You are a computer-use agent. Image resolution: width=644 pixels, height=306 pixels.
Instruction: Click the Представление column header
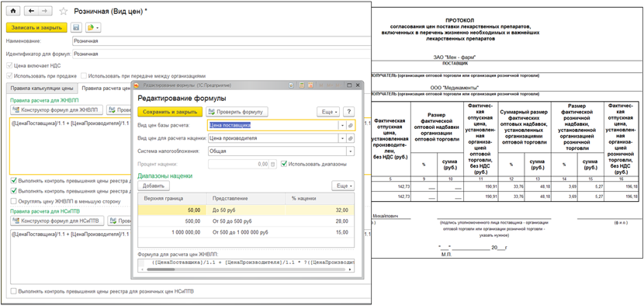246,198
